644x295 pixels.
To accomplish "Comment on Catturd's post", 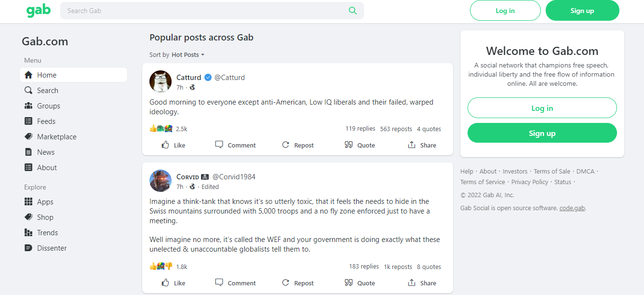I will tap(235, 145).
